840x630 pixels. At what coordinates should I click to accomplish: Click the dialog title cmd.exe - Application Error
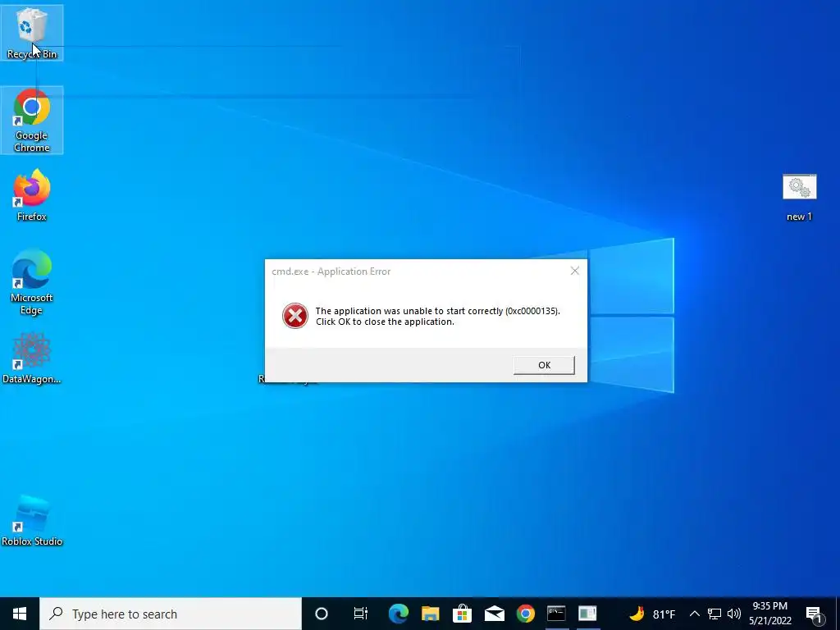(331, 272)
